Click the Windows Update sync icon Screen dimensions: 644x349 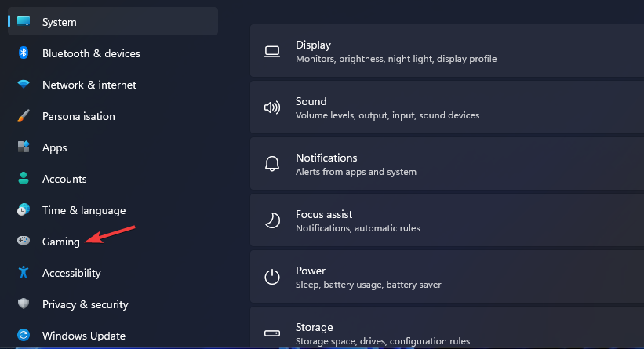(24, 336)
